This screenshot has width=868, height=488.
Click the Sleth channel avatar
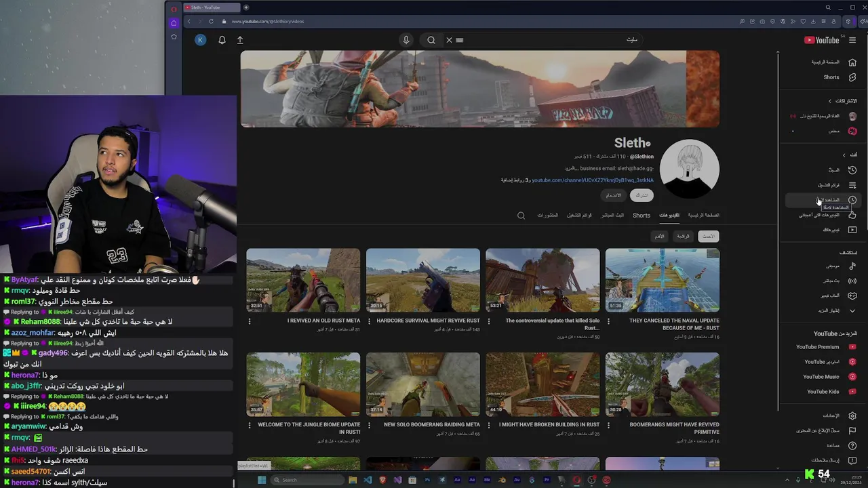pyautogui.click(x=690, y=169)
